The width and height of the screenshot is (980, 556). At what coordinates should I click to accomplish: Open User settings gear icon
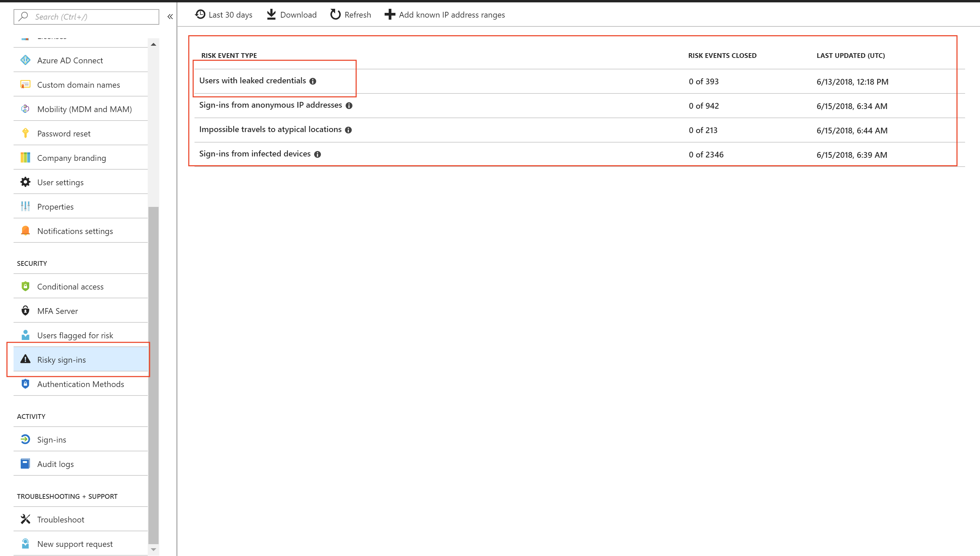25,182
